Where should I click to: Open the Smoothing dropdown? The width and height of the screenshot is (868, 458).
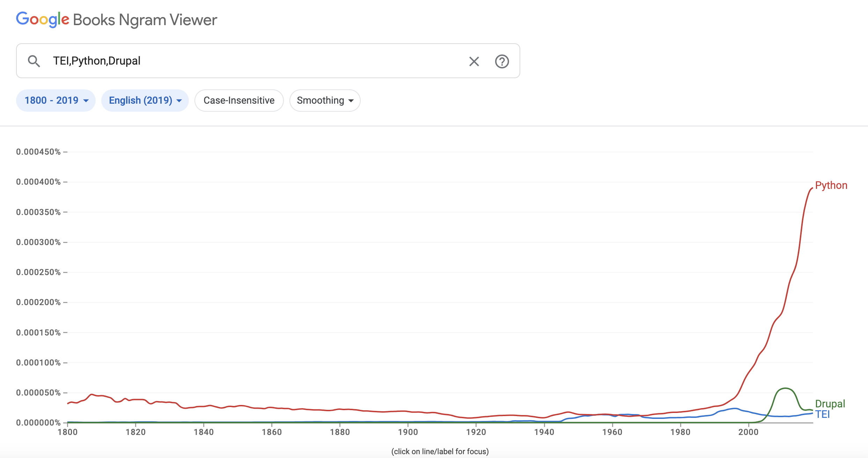coord(325,101)
